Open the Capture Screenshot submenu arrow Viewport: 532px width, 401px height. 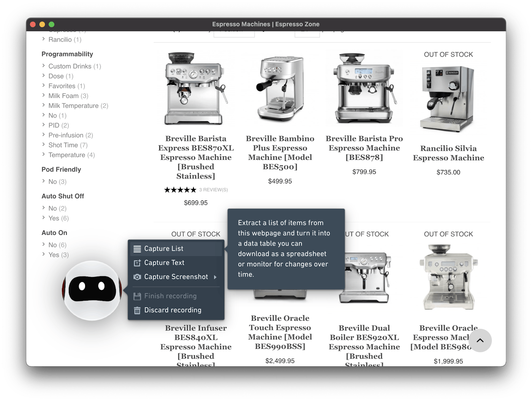coord(215,277)
